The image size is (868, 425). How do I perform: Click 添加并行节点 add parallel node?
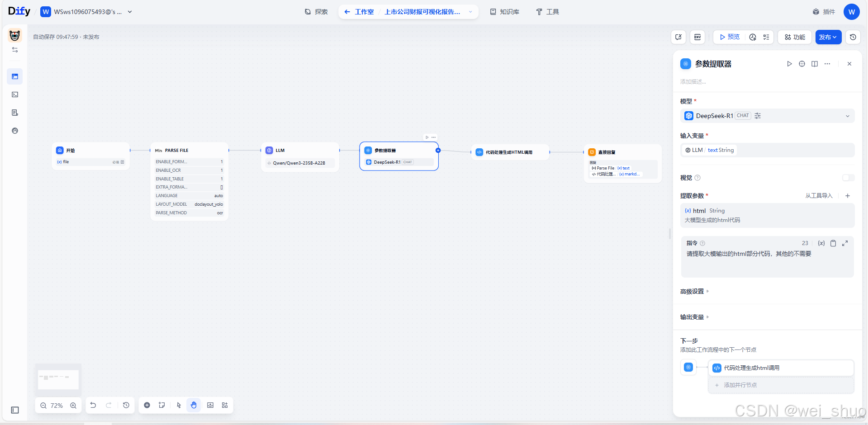pyautogui.click(x=781, y=385)
